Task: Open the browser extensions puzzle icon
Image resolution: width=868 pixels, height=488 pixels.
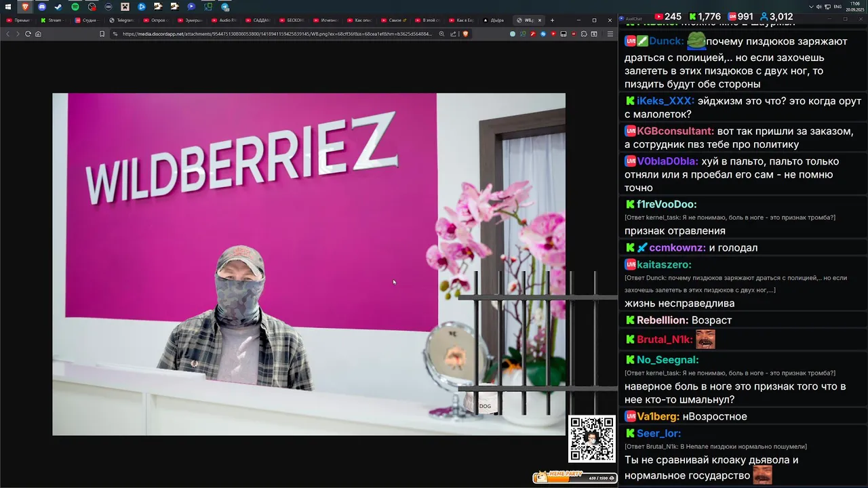Action: coord(584,34)
